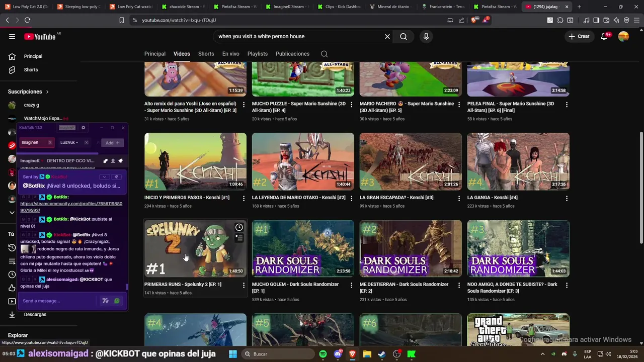The width and height of the screenshot is (644, 362).
Task: Clear the search box with X
Action: coord(387,36)
